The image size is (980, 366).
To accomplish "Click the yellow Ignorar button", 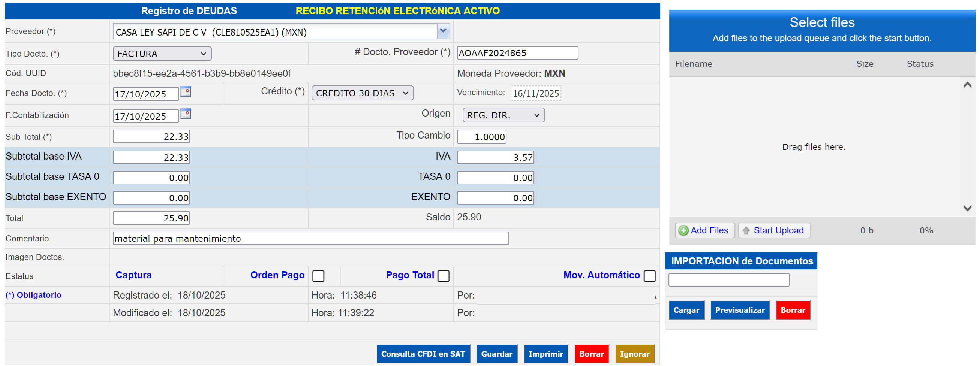I will coord(634,354).
